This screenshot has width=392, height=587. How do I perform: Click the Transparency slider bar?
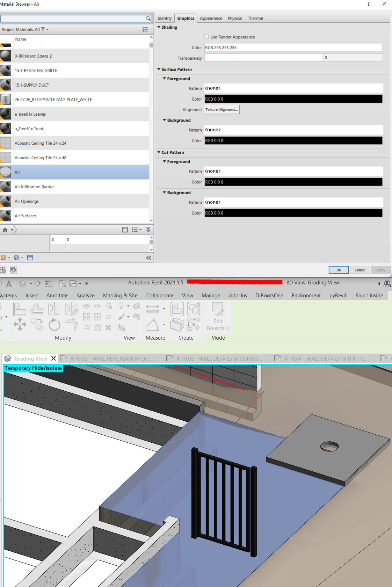coord(263,58)
